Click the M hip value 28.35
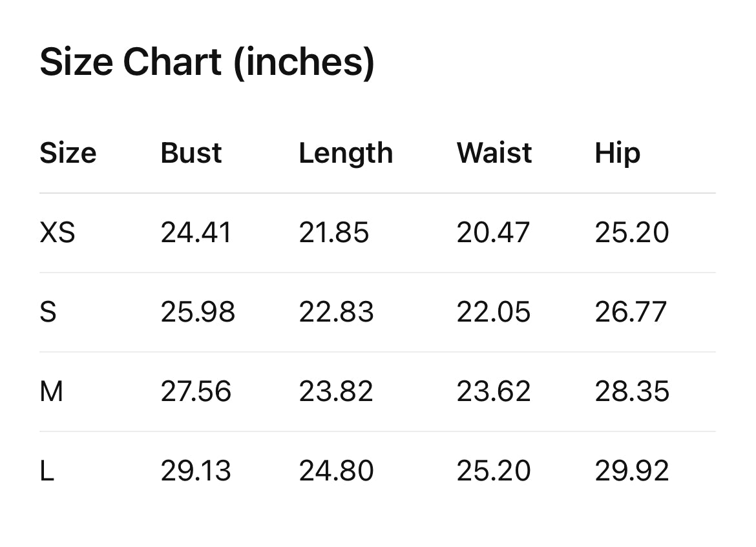 pyautogui.click(x=632, y=391)
